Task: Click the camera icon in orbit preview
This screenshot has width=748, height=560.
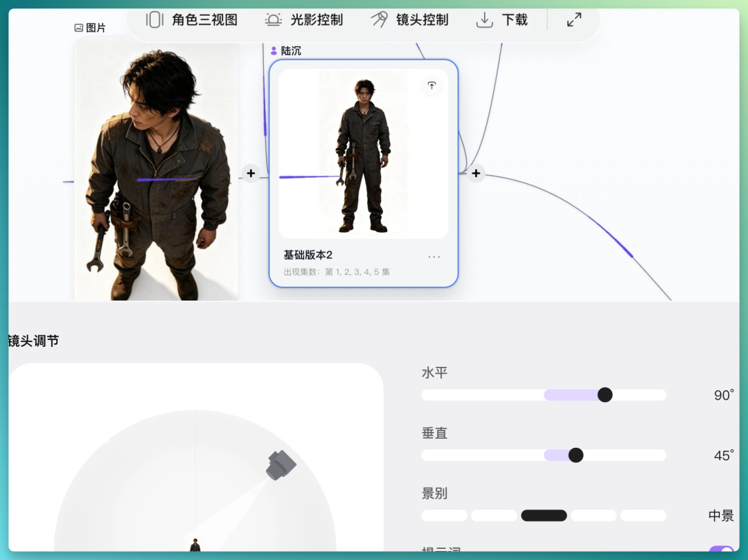Action: [281, 465]
